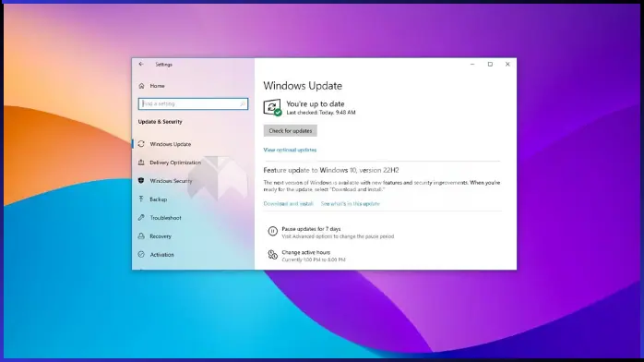644x362 pixels.
Task: Open Windows Update page label
Action: tap(171, 144)
